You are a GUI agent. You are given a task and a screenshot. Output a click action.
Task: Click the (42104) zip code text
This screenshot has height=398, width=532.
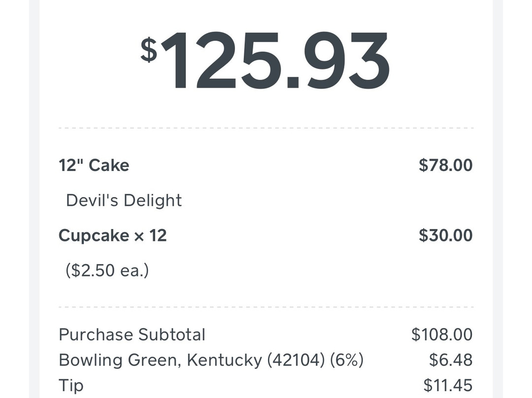(296, 361)
